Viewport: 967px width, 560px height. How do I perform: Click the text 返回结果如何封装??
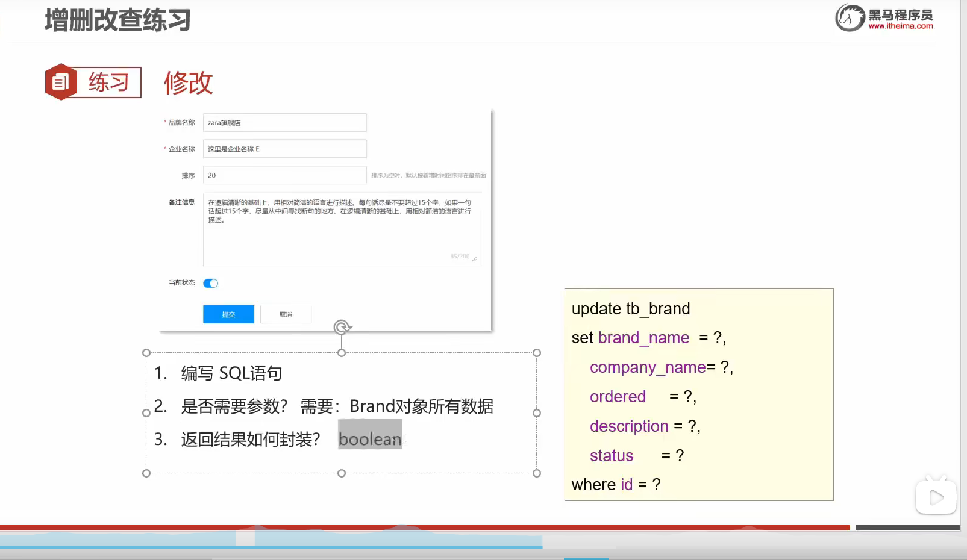point(251,439)
